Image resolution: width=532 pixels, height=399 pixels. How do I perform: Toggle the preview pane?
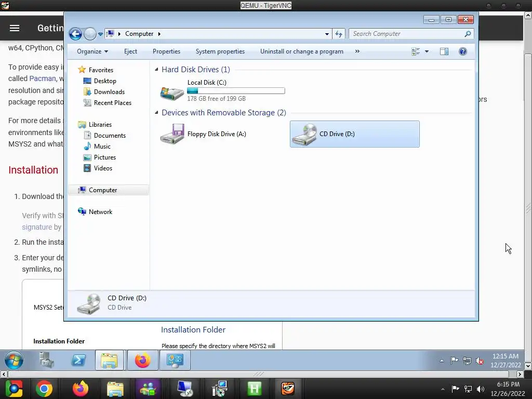pyautogui.click(x=444, y=51)
